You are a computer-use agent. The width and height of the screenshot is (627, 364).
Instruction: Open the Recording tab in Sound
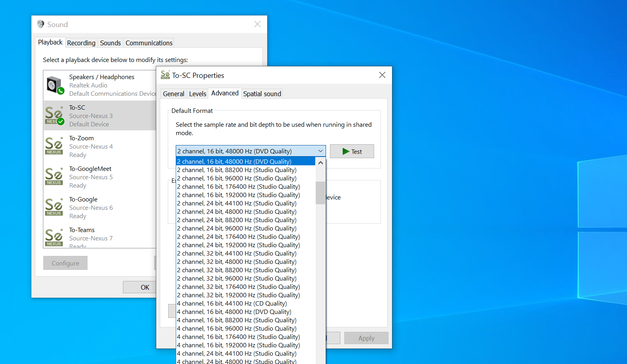[x=81, y=43]
